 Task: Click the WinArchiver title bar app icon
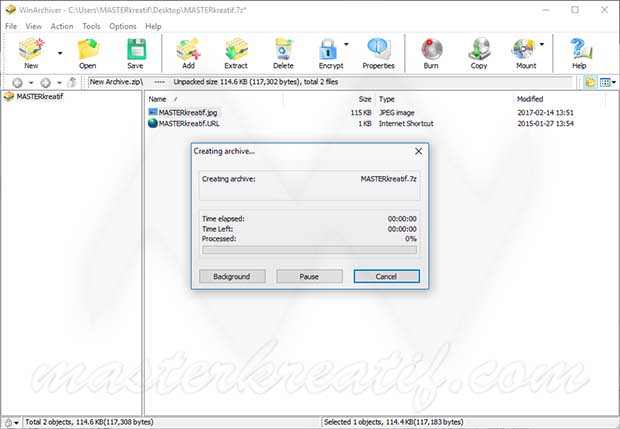pyautogui.click(x=10, y=9)
